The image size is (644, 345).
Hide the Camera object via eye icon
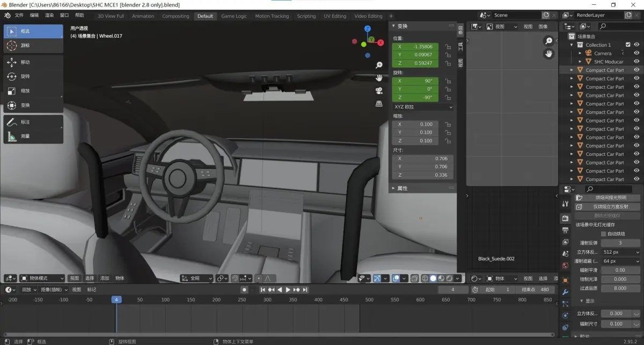[x=636, y=53]
